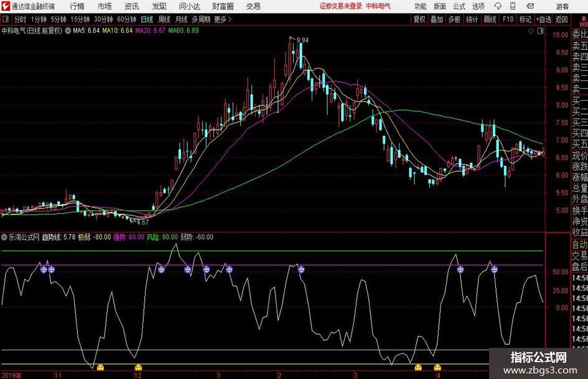The image size is (588, 379).
Task: Click the diamond icon above price axis
Action: 531,31
